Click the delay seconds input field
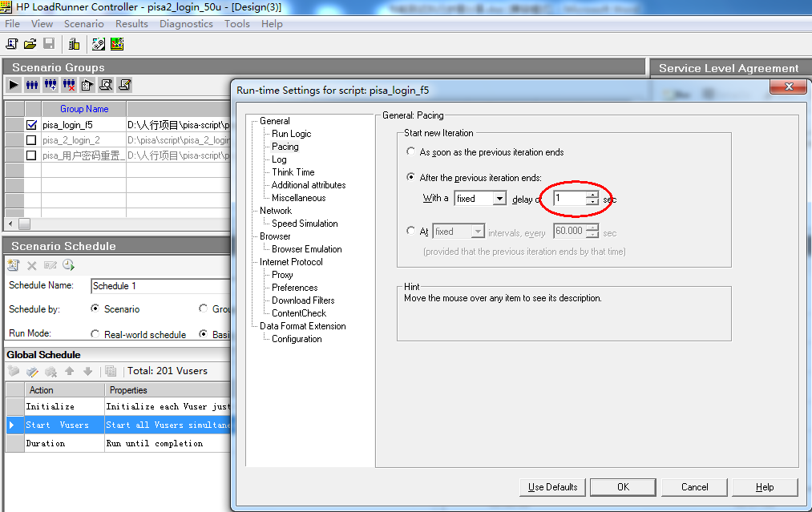This screenshot has height=512, width=812. 570,198
